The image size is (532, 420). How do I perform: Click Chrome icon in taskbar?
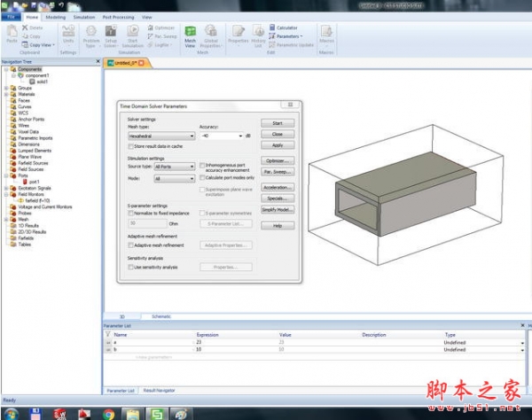coord(108,414)
